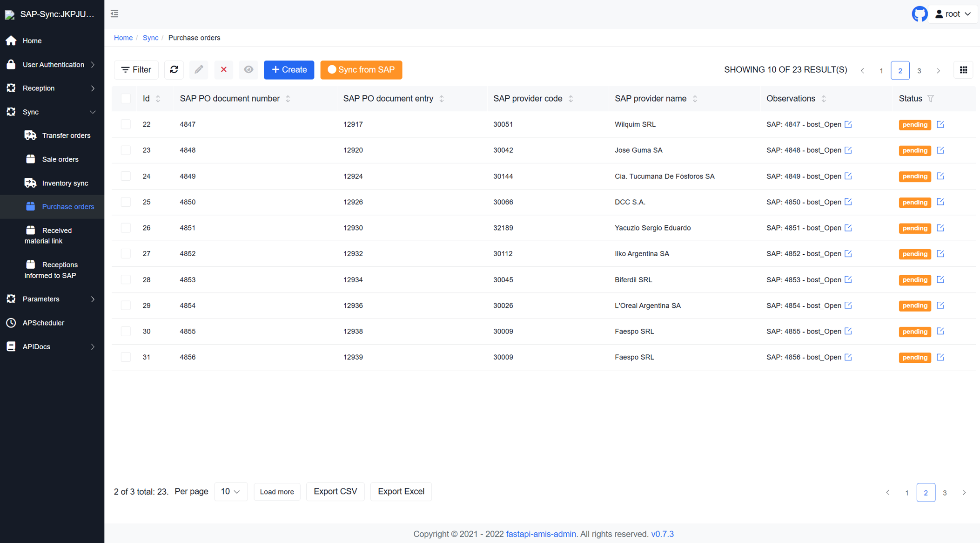
Task: Open the per page 10 dropdown
Action: click(230, 492)
